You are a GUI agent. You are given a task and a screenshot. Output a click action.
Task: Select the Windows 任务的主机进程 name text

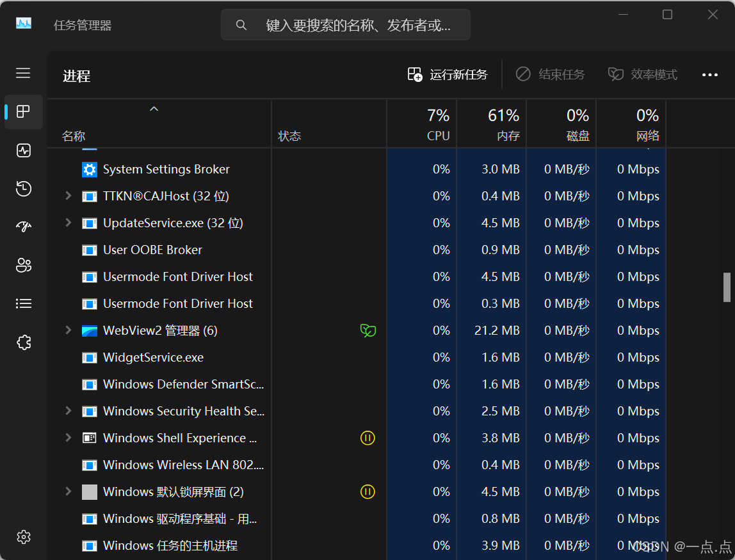pos(170,546)
